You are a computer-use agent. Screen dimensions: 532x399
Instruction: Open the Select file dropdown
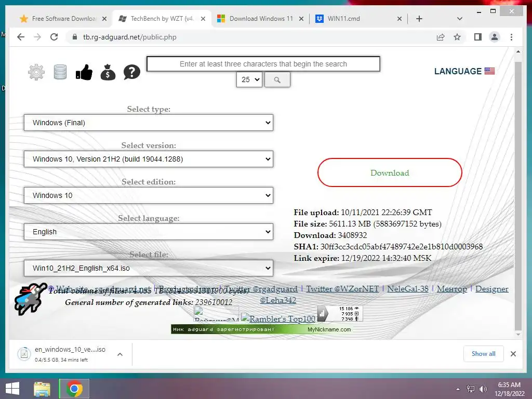point(149,268)
